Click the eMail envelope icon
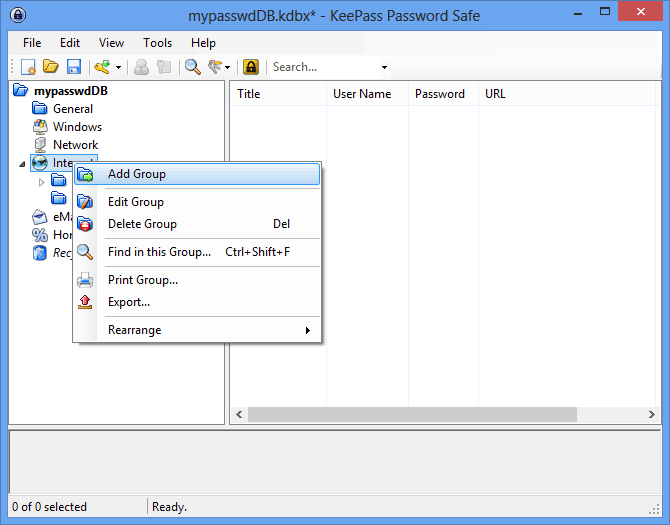Image resolution: width=670 pixels, height=525 pixels. 40,217
